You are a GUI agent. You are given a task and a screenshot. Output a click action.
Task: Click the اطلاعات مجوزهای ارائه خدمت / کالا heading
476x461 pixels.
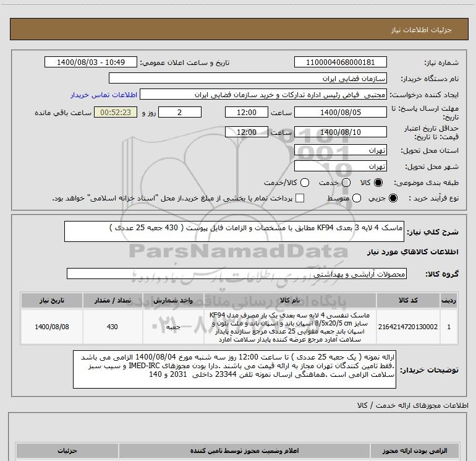[x=413, y=405]
